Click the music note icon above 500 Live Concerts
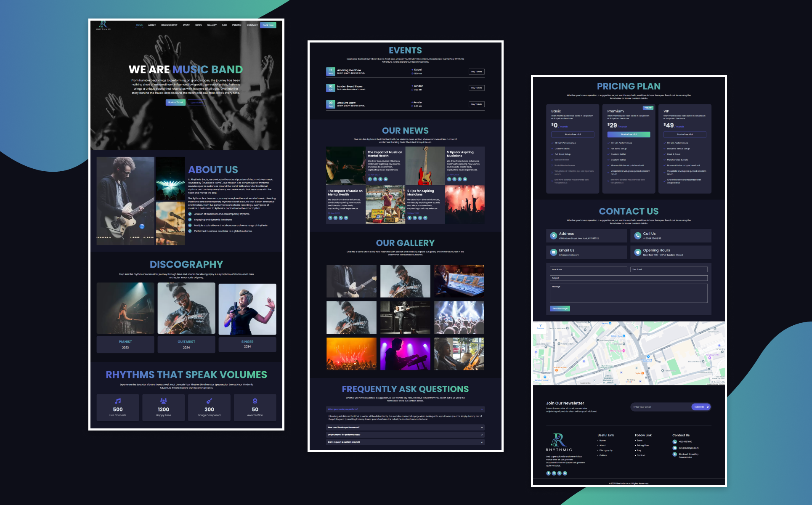 (x=118, y=401)
